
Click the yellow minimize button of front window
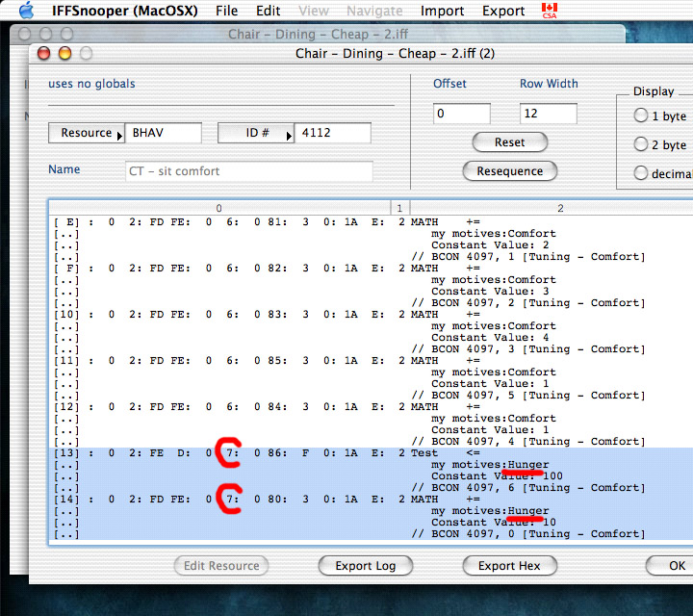click(x=65, y=54)
